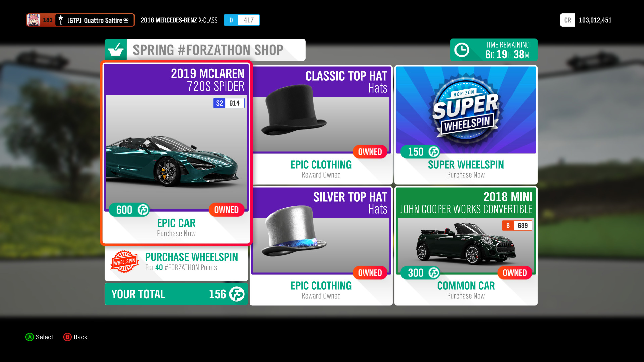Click the player avatar picture
Image resolution: width=644 pixels, height=362 pixels.
click(34, 20)
